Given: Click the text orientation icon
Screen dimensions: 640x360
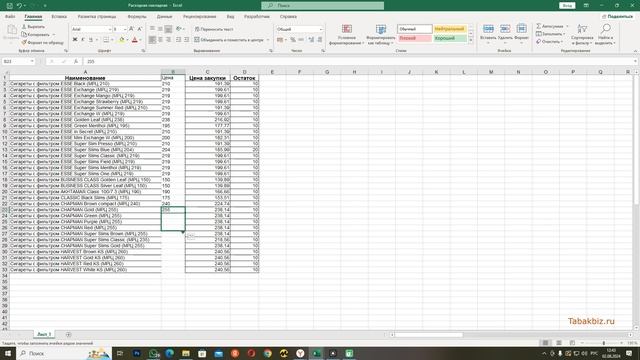Looking at the screenshot, I should pos(179,29).
